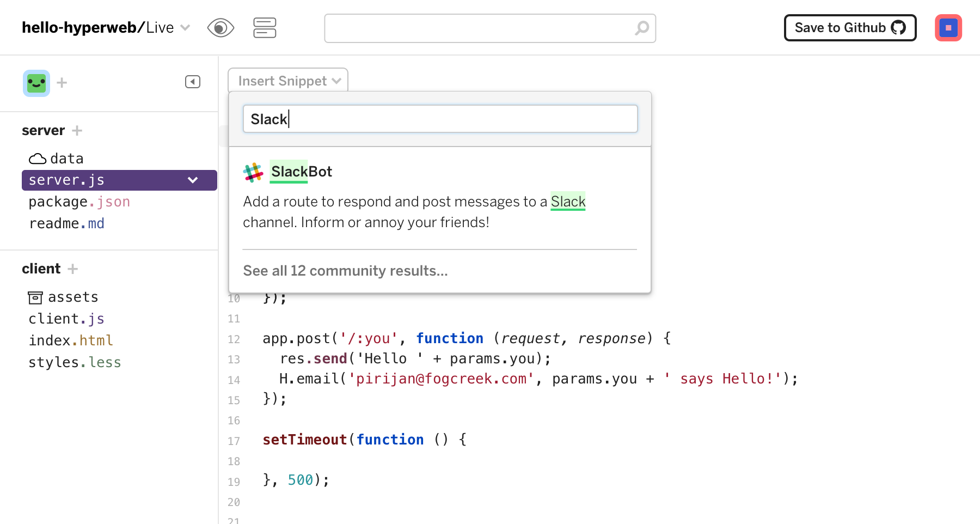The height and width of the screenshot is (524, 980).
Task: Click the magnifier search icon
Action: tap(642, 28)
